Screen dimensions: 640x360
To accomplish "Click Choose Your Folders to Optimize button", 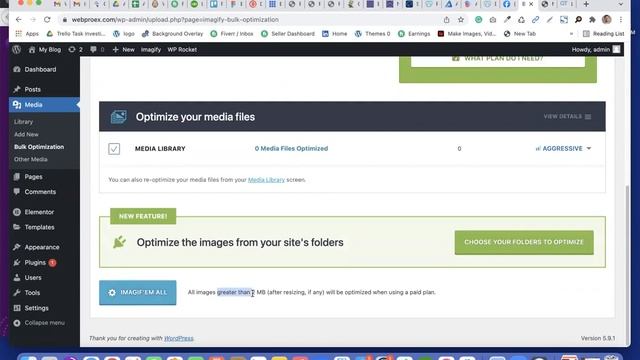I will point(524,242).
